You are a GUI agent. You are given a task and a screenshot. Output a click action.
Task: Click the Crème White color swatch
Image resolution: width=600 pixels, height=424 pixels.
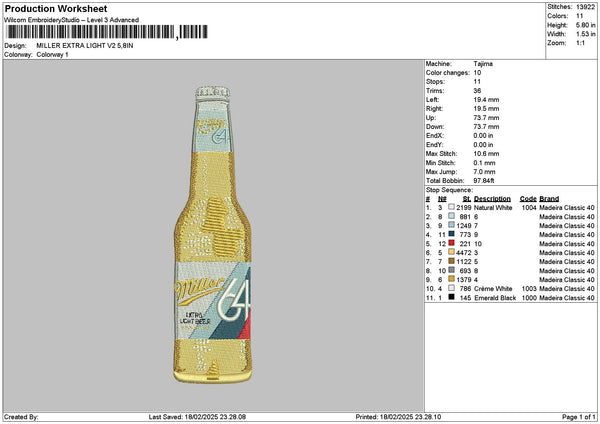coord(452,288)
